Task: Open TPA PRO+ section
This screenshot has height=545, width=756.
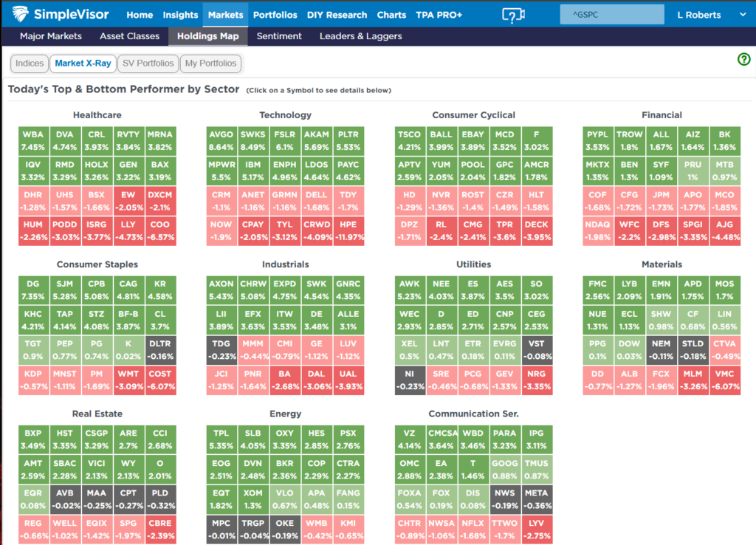Action: 439,15
